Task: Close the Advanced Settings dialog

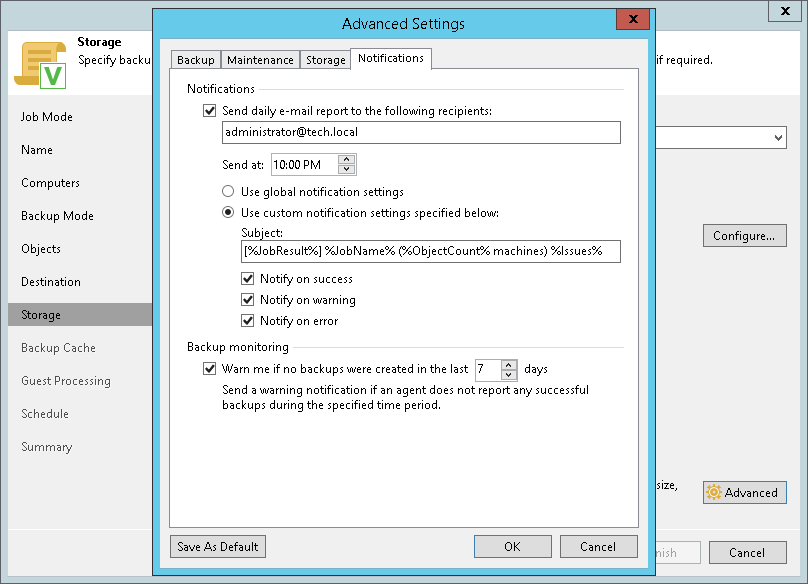Action: point(632,22)
